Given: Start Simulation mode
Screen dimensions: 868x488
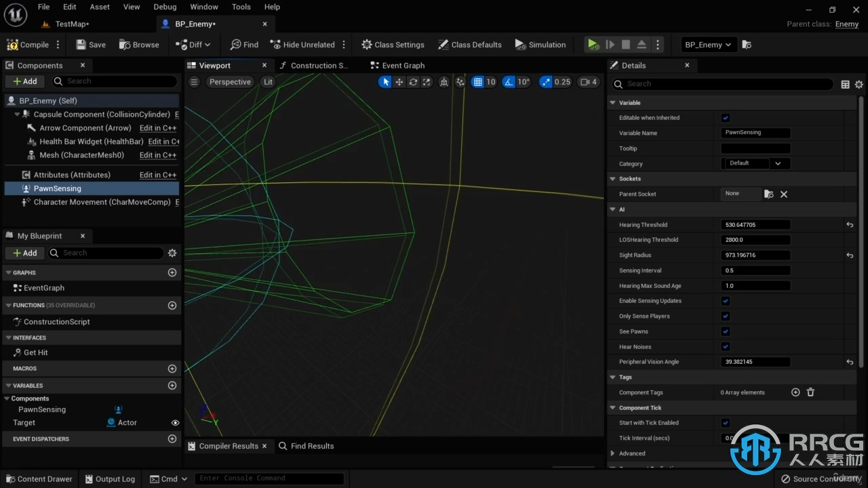Looking at the screenshot, I should click(x=540, y=45).
